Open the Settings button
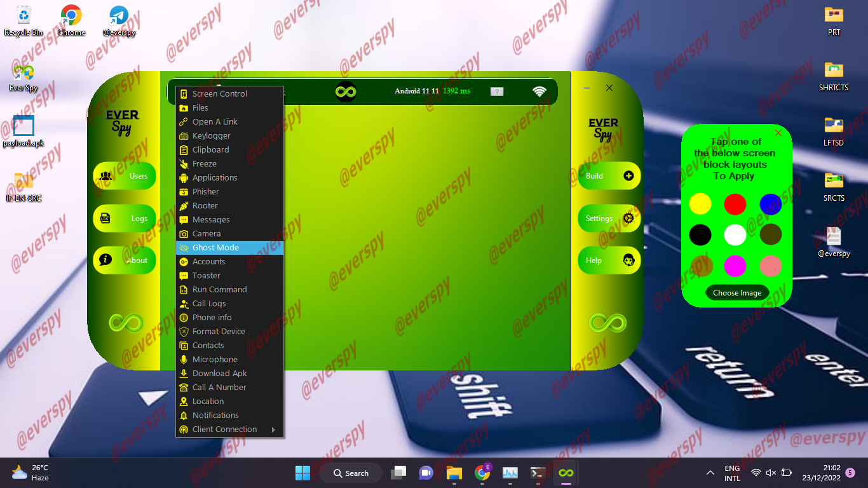868x488 pixels. click(609, 218)
